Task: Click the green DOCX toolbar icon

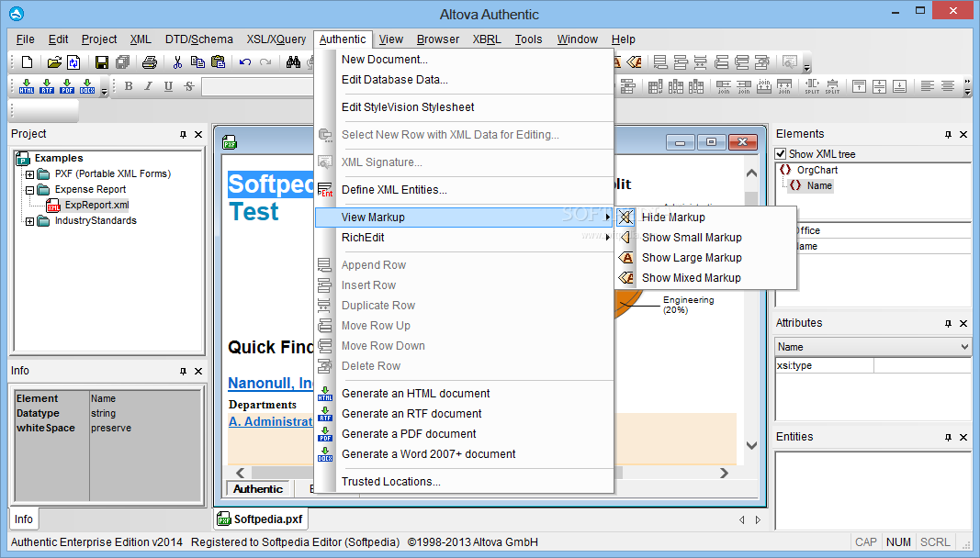Action: (x=87, y=86)
